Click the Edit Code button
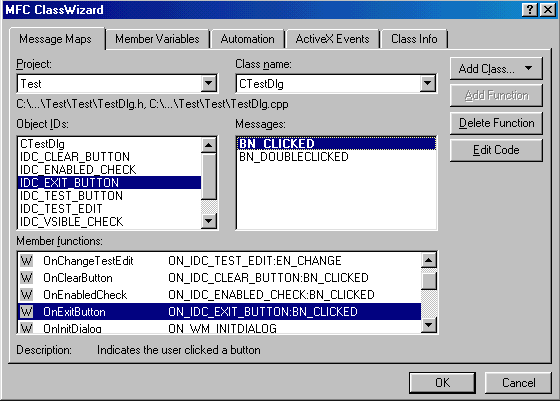This screenshot has height=401, width=560. point(496,150)
